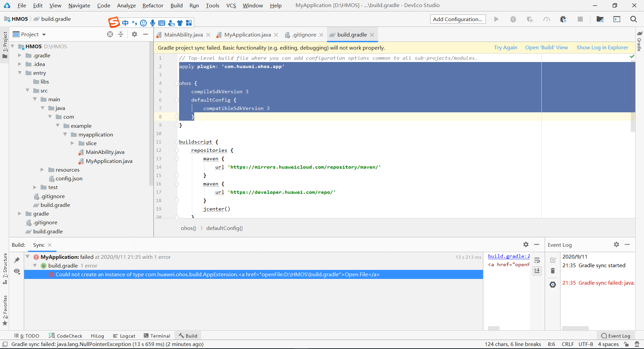Click the pin icon in Build panel

17,260
